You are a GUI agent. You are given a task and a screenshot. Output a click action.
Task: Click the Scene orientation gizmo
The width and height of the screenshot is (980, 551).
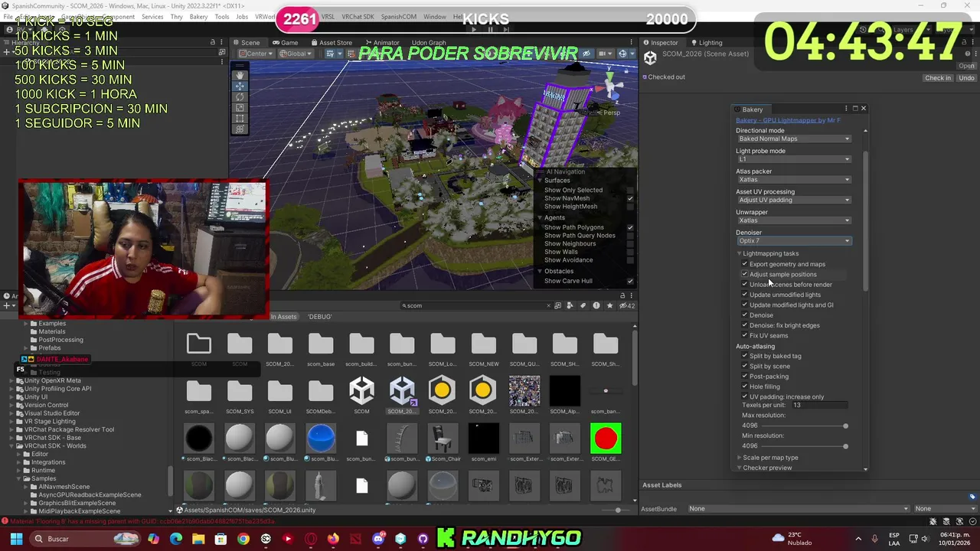611,86
